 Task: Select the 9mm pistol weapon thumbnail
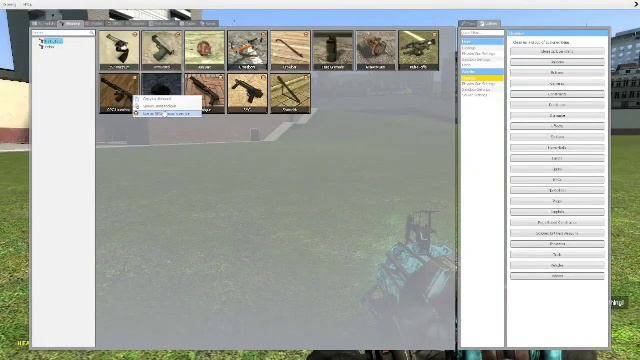click(162, 50)
